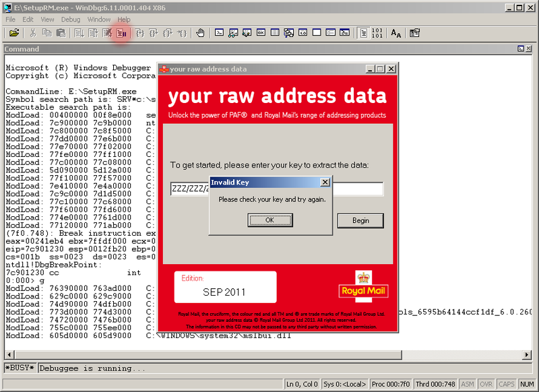Open the Registers window toolbar icon
The width and height of the screenshot is (539, 392).
[x=261, y=33]
